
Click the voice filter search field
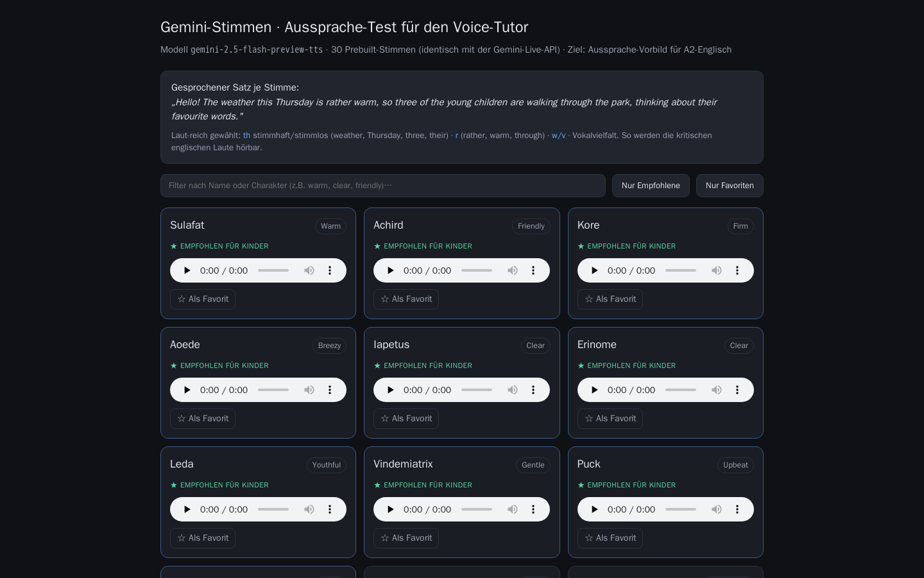(383, 186)
